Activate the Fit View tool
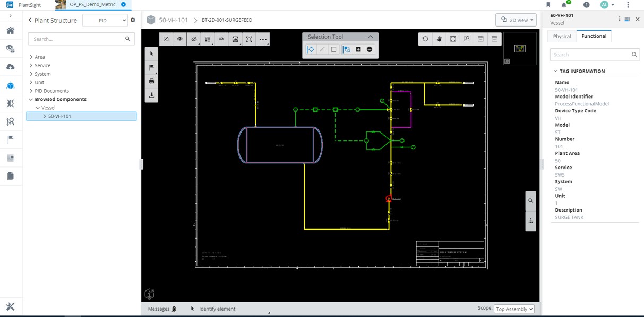This screenshot has height=317, width=644. (452, 39)
